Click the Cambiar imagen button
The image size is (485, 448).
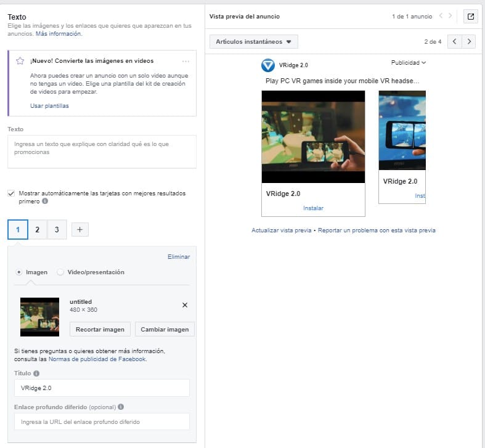click(165, 330)
